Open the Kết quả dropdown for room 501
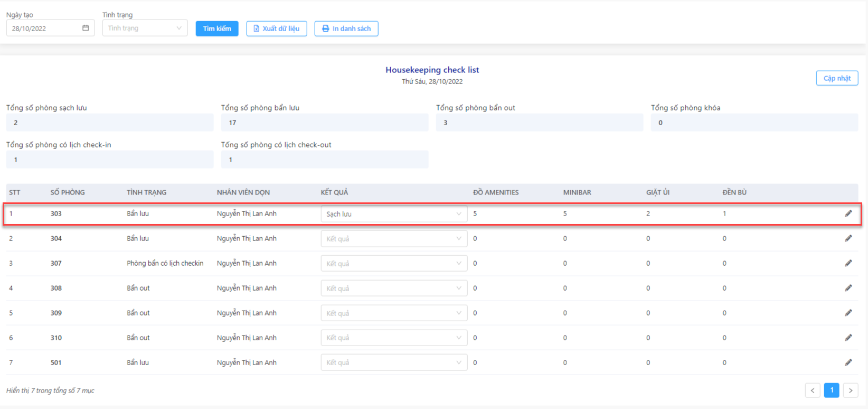Image resolution: width=868 pixels, height=409 pixels. click(x=394, y=362)
